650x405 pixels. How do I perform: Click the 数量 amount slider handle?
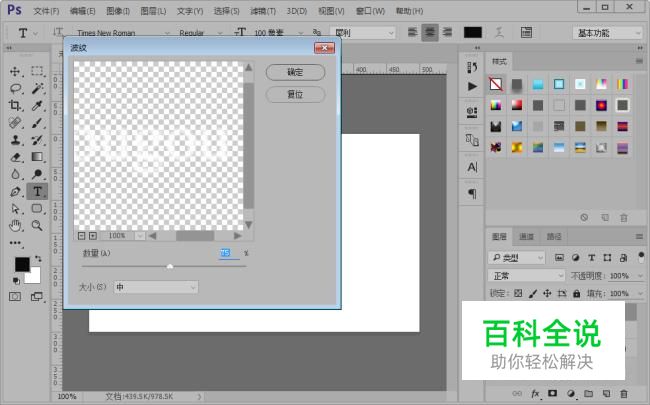click(170, 267)
